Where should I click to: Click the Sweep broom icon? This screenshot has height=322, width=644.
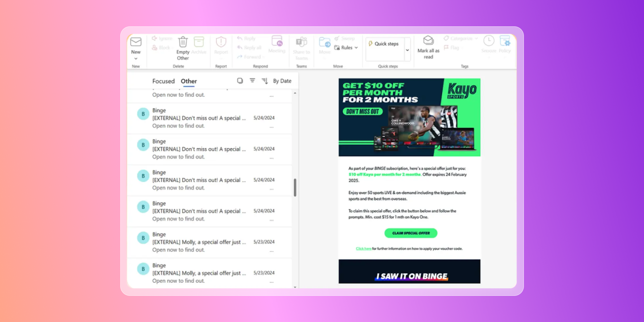[337, 38]
